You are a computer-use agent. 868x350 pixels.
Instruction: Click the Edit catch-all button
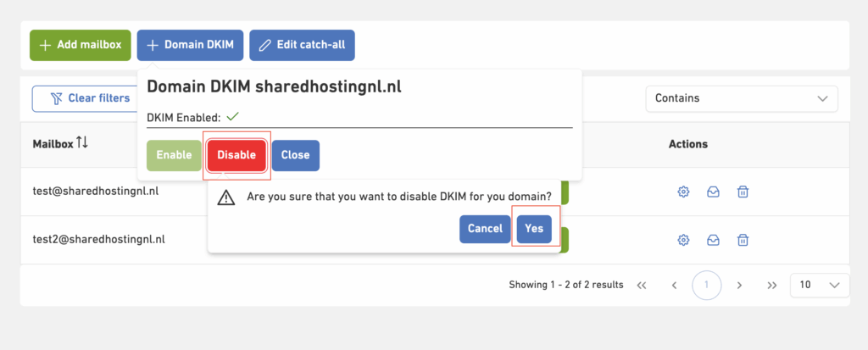[302, 45]
